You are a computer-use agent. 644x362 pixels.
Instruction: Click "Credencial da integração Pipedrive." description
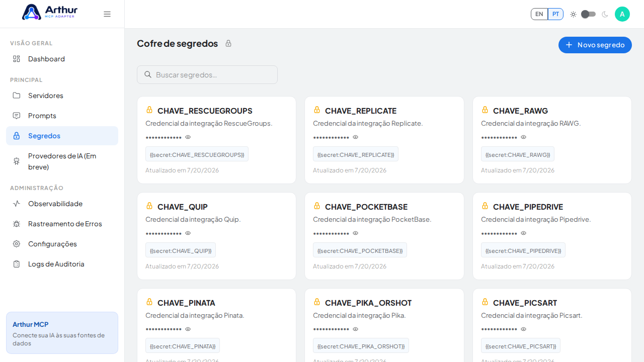(x=536, y=219)
